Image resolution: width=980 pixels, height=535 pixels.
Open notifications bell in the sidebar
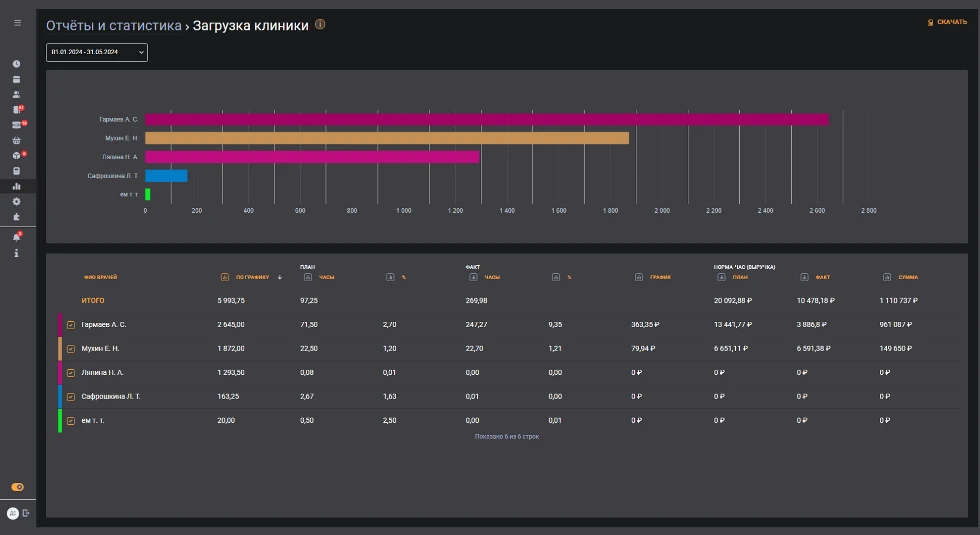click(x=16, y=237)
